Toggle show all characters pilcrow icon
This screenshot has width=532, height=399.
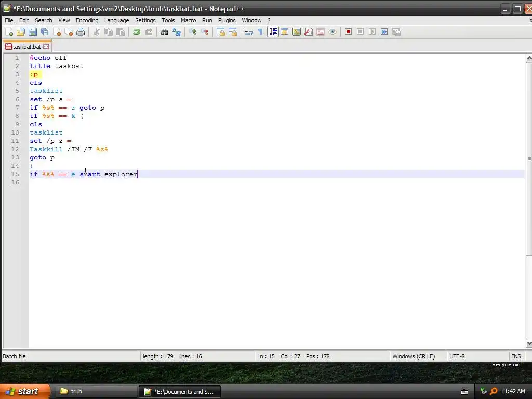261,32
